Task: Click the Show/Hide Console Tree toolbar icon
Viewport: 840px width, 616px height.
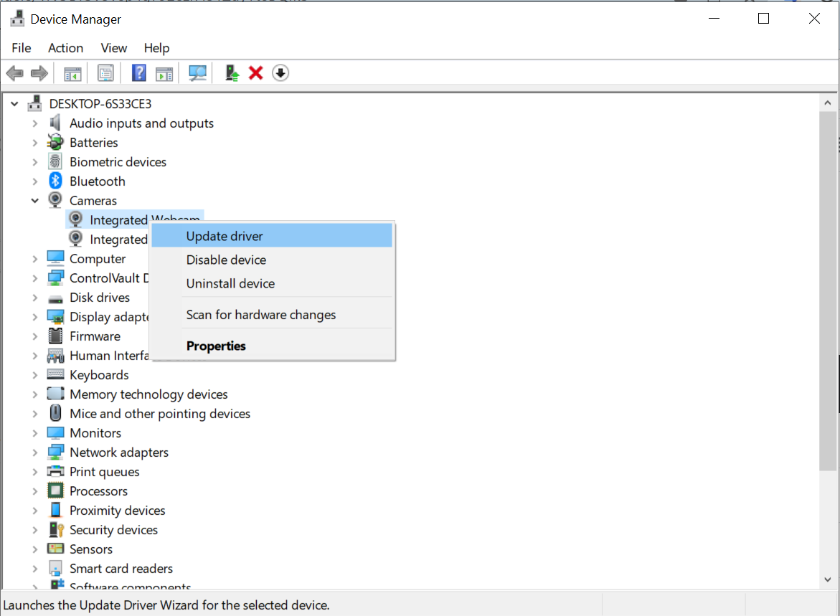Action: pyautogui.click(x=72, y=73)
